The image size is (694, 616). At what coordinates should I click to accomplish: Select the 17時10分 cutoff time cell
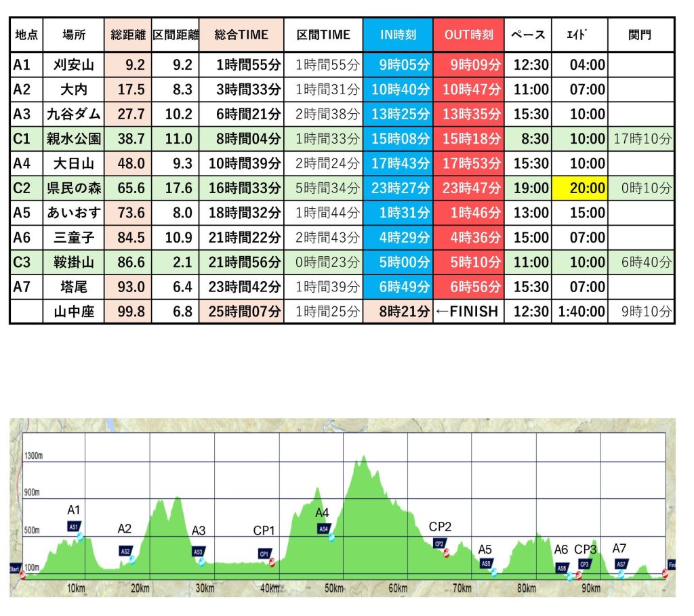pyautogui.click(x=641, y=139)
